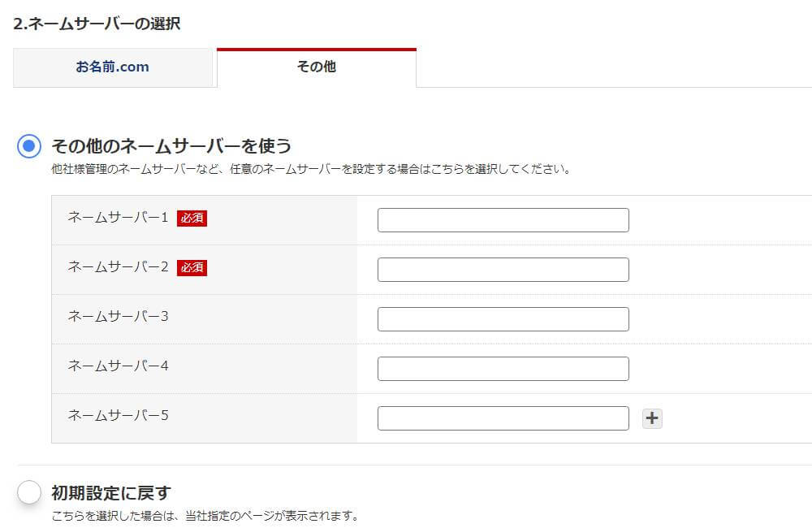Click the 必須 badge beside ネームサーバー2
Viewport: 812px width, 528px height.
[x=192, y=268]
